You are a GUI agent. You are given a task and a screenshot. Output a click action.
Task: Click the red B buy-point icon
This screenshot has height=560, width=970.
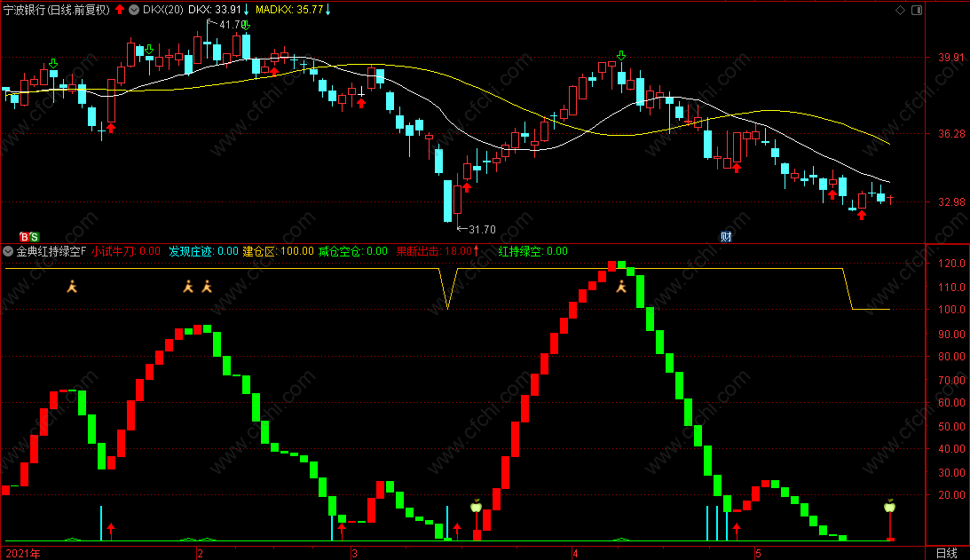pos(24,237)
